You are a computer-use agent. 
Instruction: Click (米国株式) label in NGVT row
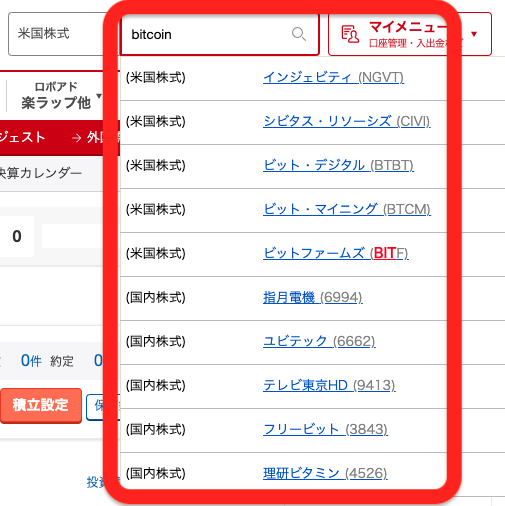click(156, 78)
